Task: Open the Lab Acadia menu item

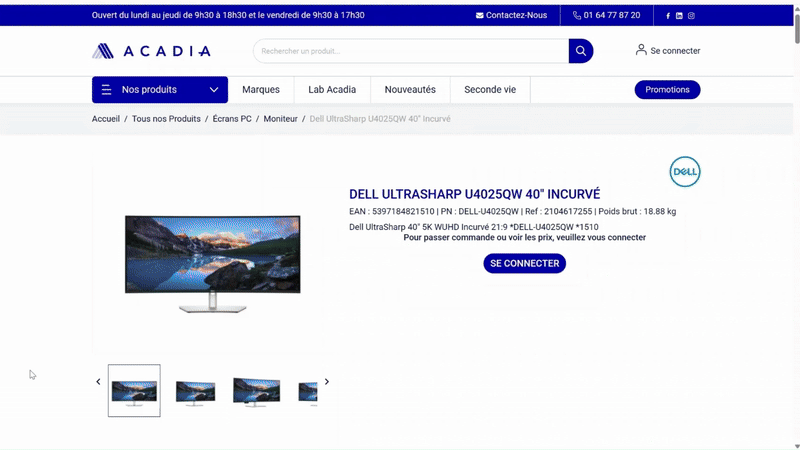Action: [x=332, y=90]
